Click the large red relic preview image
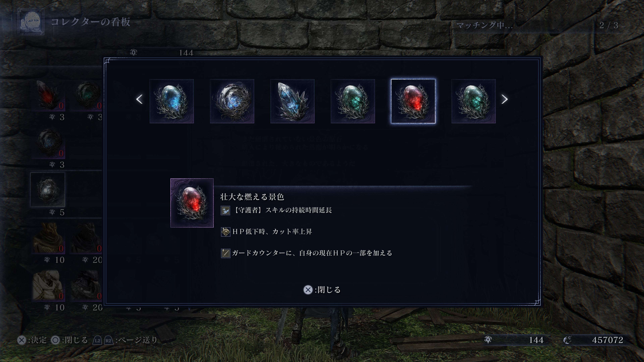The image size is (644, 362). [x=192, y=203]
